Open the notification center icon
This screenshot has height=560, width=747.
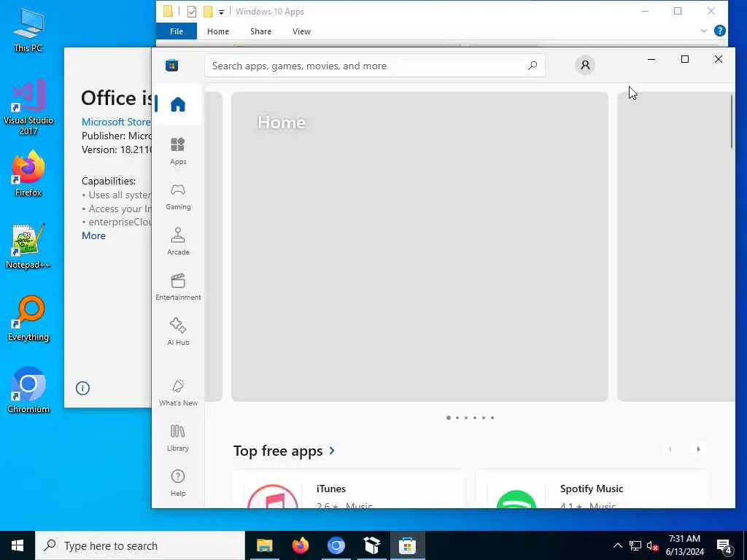pos(724,546)
